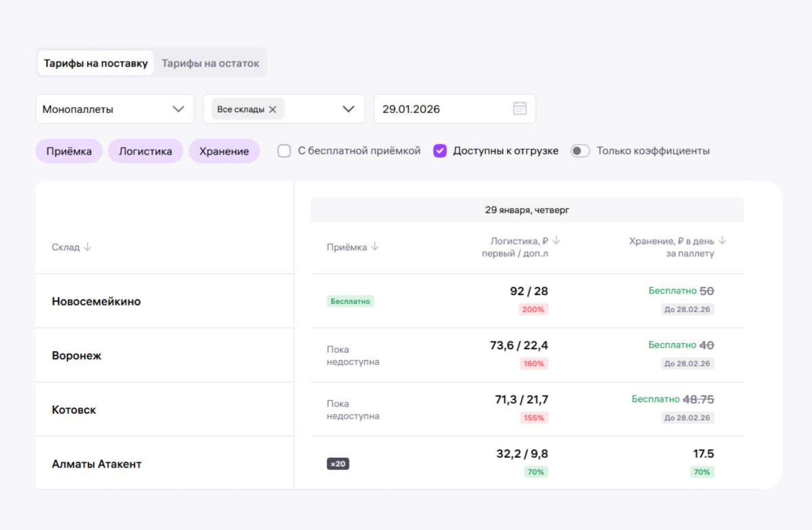812x530 pixels.
Task: Click the date input showing 29.01.2026
Action: click(442, 109)
